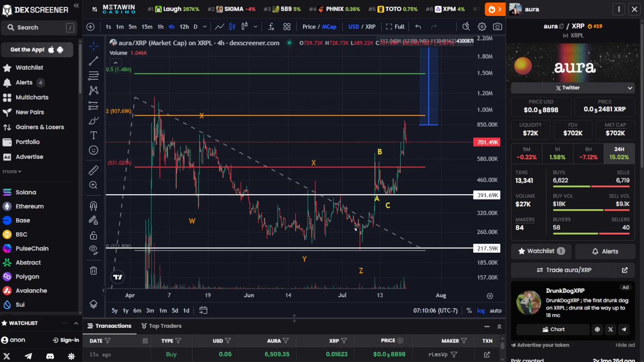Expand the more menu in left sidebar
This screenshot has width=644, height=362.
coord(12,172)
